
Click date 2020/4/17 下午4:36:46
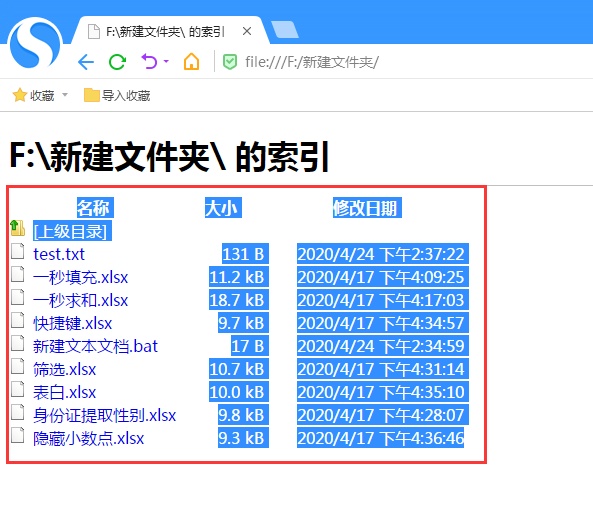[x=380, y=438]
